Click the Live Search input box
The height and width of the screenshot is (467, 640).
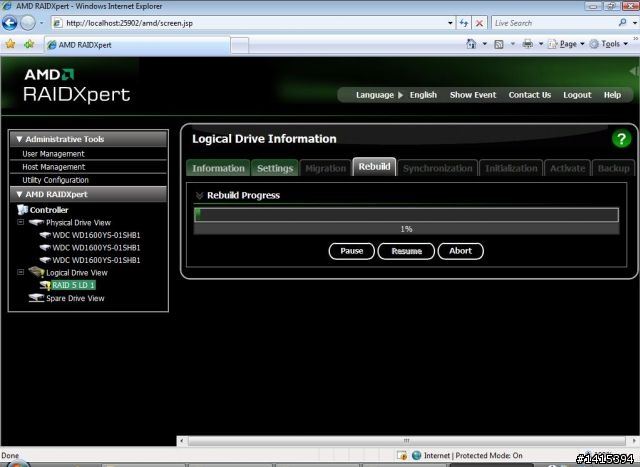pyautogui.click(x=554, y=23)
